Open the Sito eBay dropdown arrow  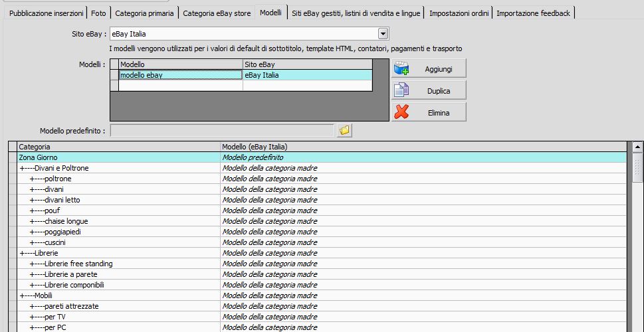click(383, 34)
